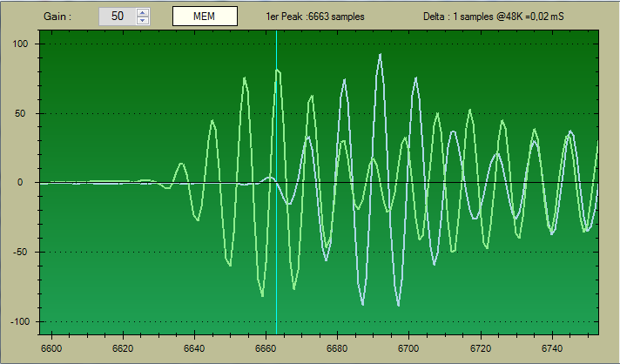Click the 6640 tick label on the x-axis
620x364 pixels.
coord(194,347)
